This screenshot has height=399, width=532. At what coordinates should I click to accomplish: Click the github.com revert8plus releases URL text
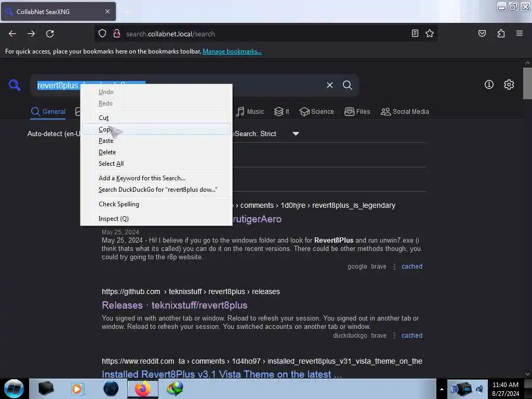tap(191, 292)
